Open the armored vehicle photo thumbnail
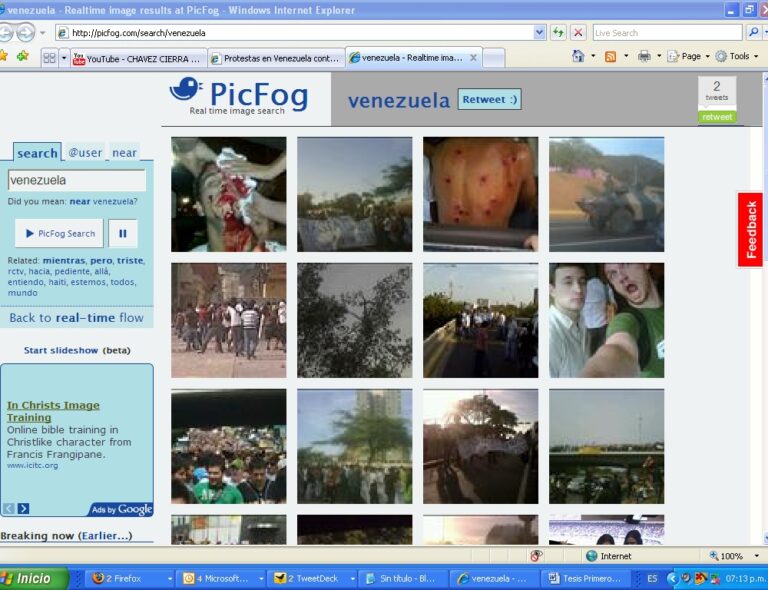768x590 pixels. (x=606, y=194)
